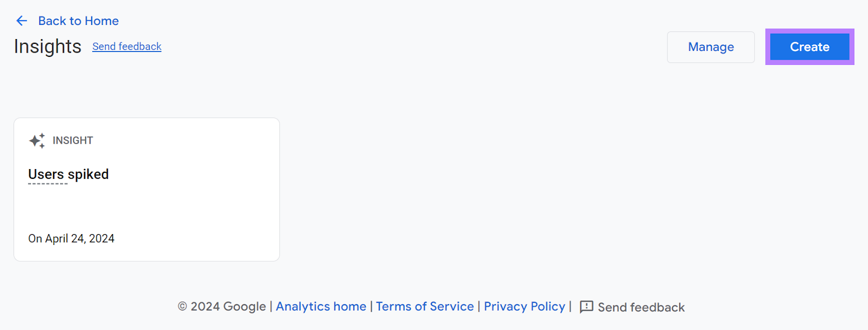Open Privacy Policy
This screenshot has width=868, height=330.
point(524,307)
